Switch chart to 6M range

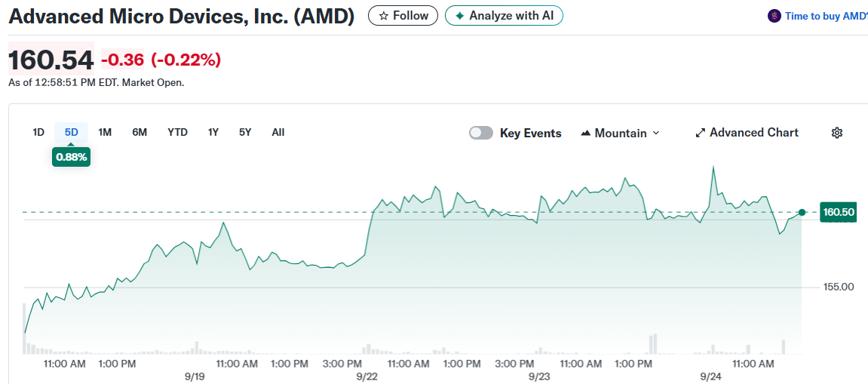140,132
